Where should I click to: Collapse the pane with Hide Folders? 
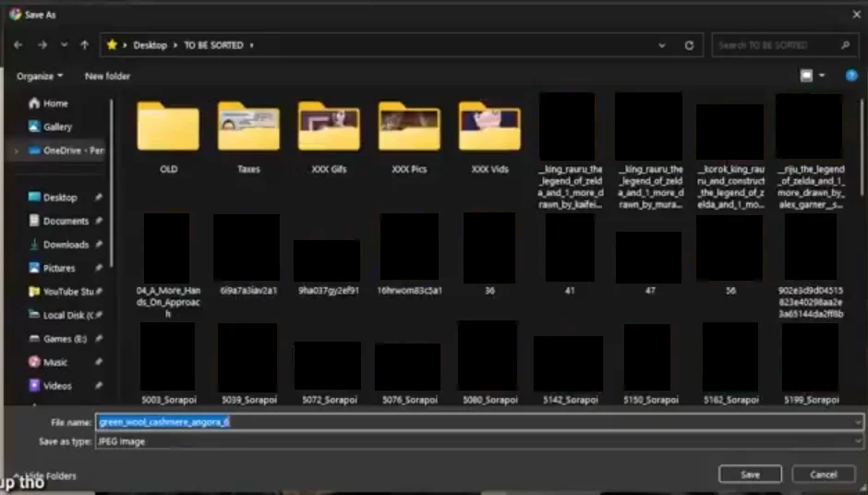[x=45, y=476]
